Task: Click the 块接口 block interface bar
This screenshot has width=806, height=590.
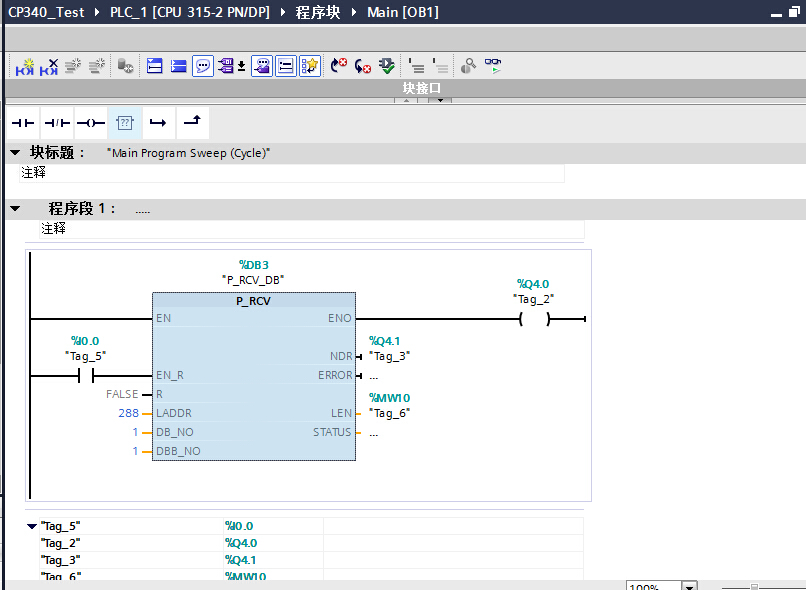Action: tap(422, 88)
